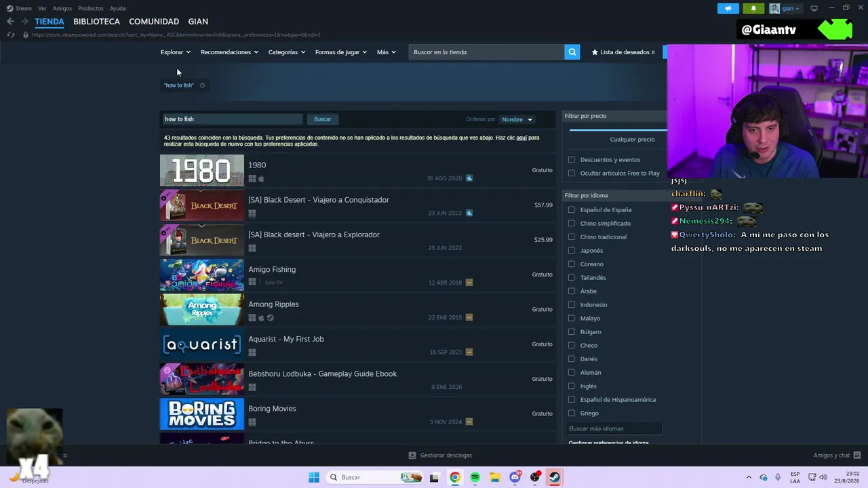
Task: Open the Steam announcements megaphone
Action: coord(728,8)
